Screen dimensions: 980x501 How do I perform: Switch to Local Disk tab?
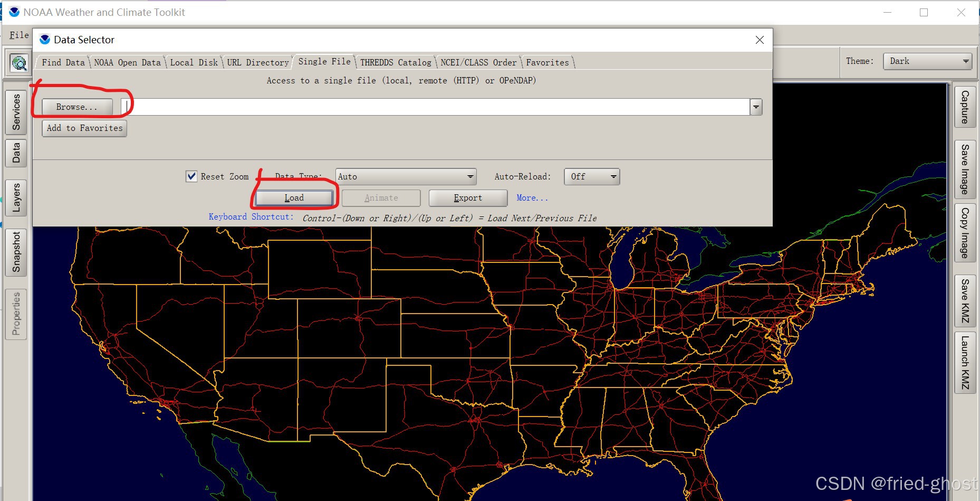194,62
